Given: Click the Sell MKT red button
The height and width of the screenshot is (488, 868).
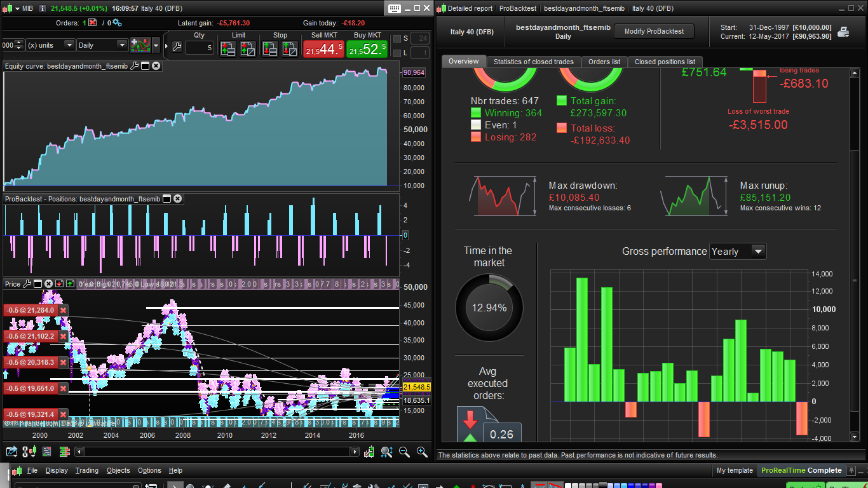Looking at the screenshot, I should tap(323, 48).
